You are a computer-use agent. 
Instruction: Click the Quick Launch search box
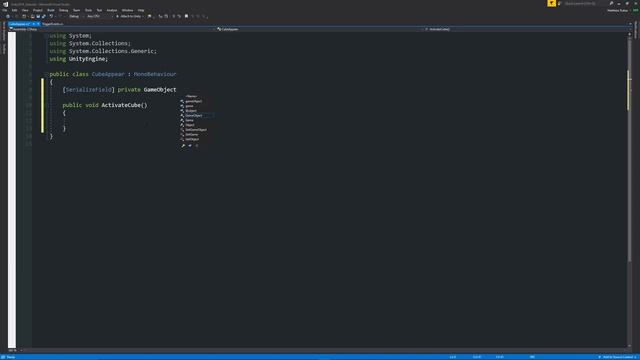584,4
